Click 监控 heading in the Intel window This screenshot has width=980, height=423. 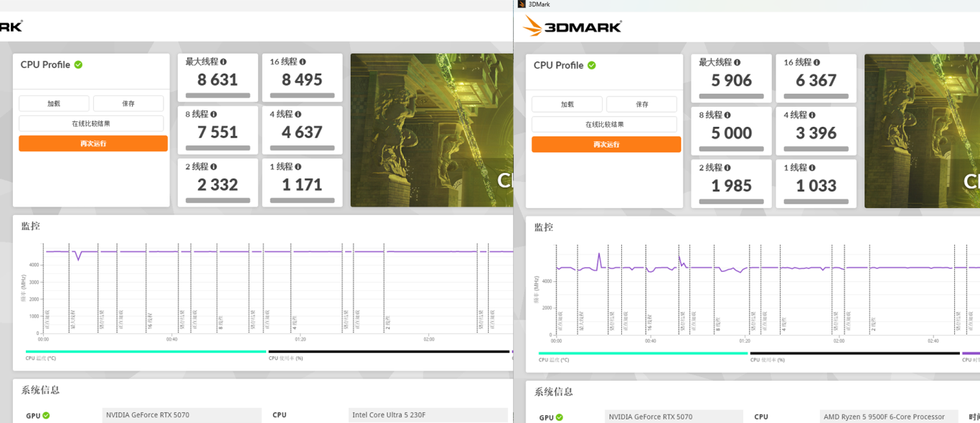click(31, 226)
